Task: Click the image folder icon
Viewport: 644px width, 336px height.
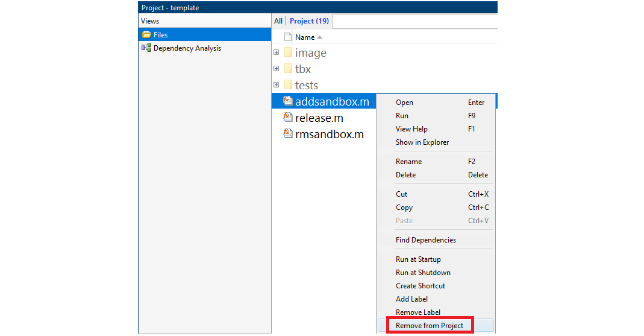Action: click(x=288, y=52)
